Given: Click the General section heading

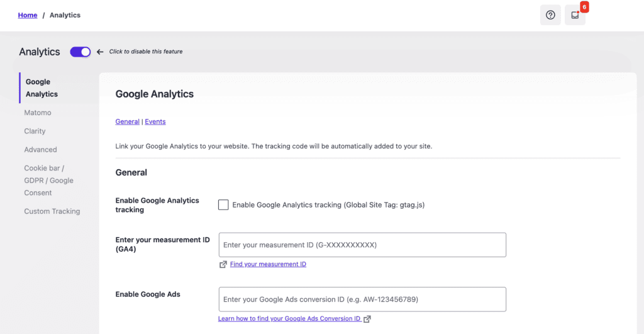Looking at the screenshot, I should pyautogui.click(x=131, y=172).
